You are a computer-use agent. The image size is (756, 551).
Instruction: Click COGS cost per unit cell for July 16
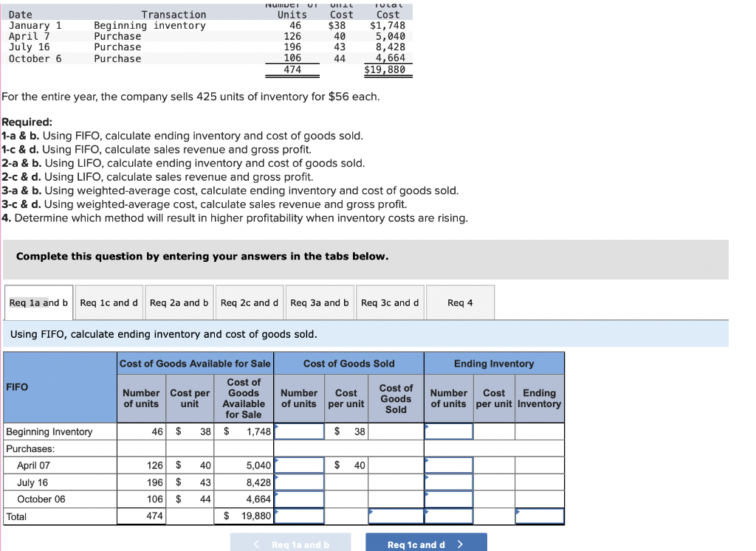346,482
